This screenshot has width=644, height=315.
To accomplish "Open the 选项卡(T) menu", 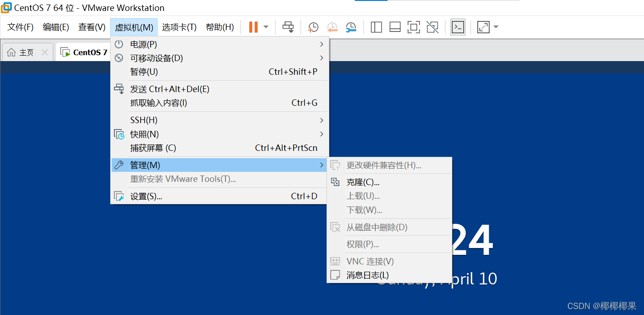I will [x=179, y=27].
